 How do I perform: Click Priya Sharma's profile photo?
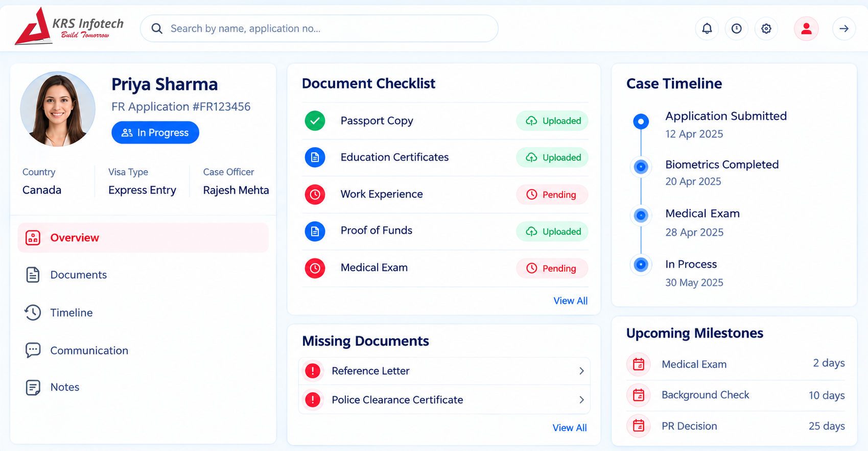(58, 109)
